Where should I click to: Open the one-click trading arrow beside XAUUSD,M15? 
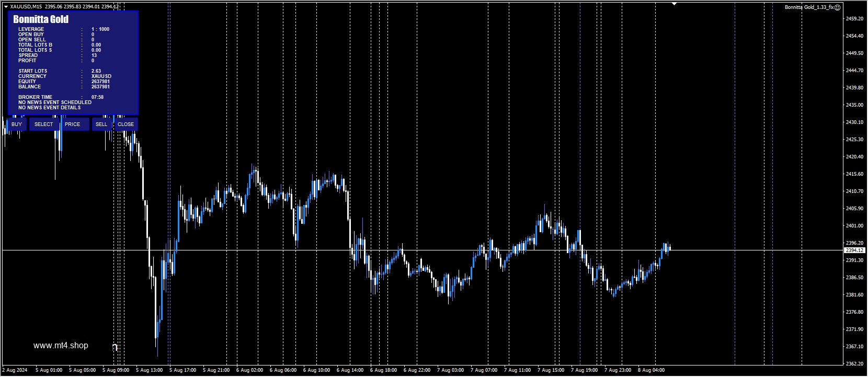coord(6,7)
